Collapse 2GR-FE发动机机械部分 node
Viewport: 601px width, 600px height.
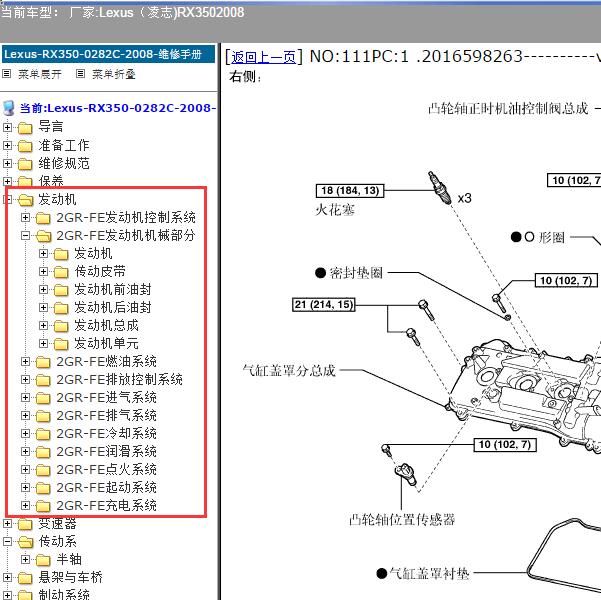[25, 235]
